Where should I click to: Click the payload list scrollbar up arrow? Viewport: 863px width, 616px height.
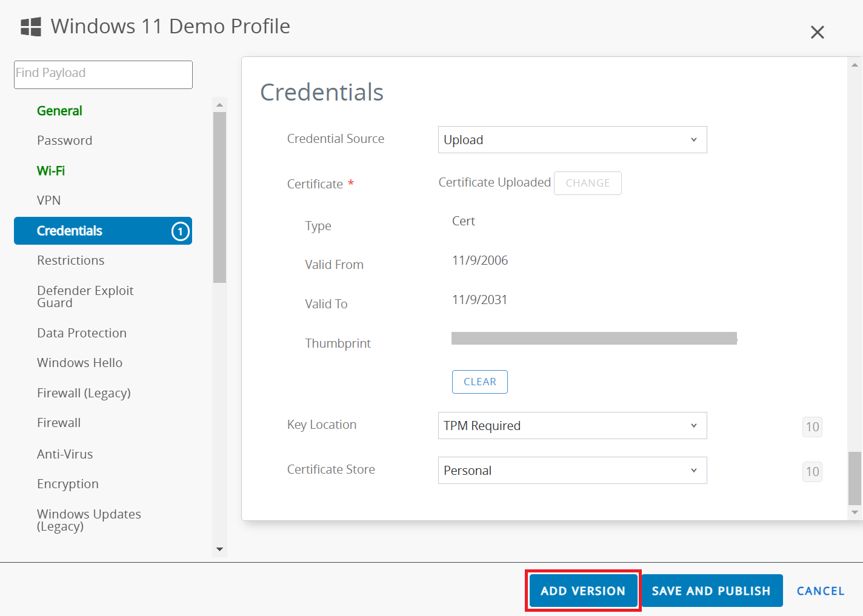pos(219,105)
